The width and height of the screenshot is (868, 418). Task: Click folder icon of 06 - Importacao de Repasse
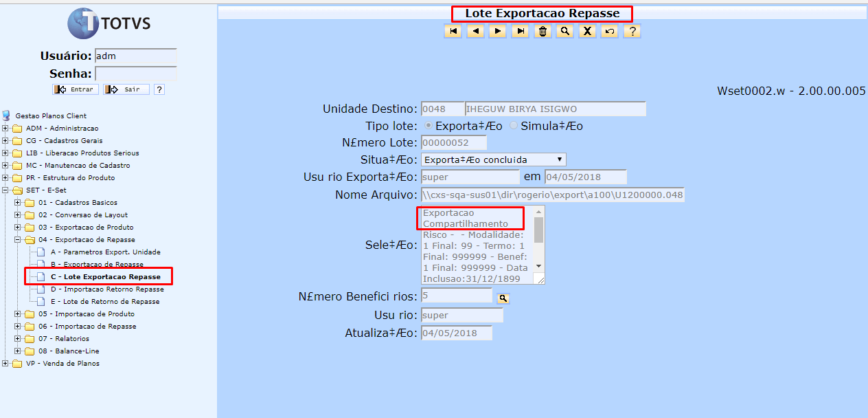click(30, 326)
